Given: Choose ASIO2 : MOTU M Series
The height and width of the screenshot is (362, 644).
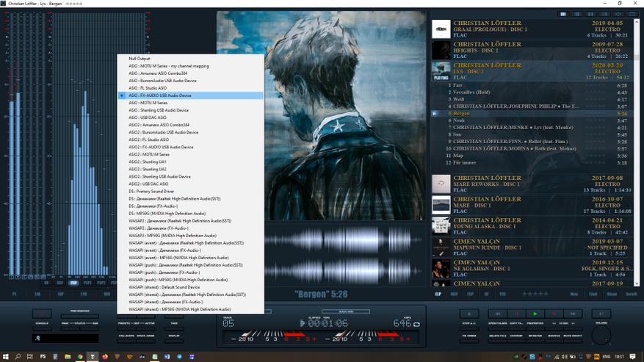Looking at the screenshot, I should pos(190,154).
